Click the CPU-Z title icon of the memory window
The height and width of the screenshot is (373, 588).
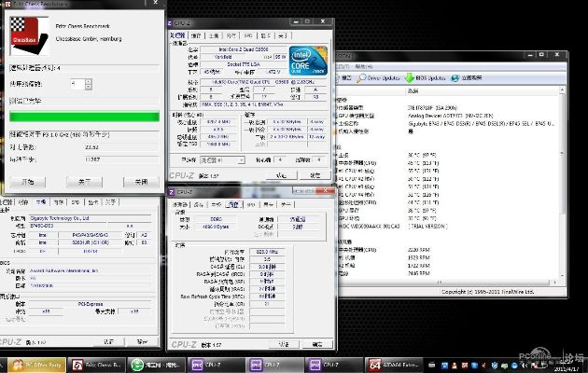pyautogui.click(x=172, y=192)
